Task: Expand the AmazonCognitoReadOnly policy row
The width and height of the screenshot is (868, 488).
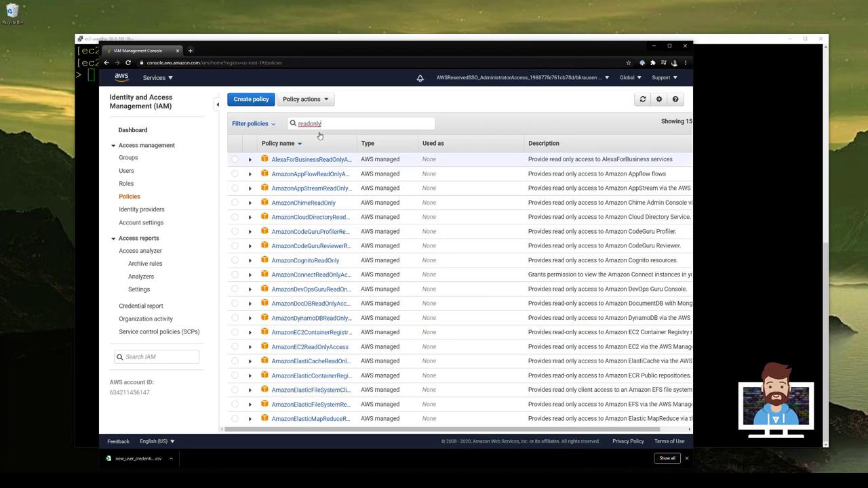Action: pos(250,260)
